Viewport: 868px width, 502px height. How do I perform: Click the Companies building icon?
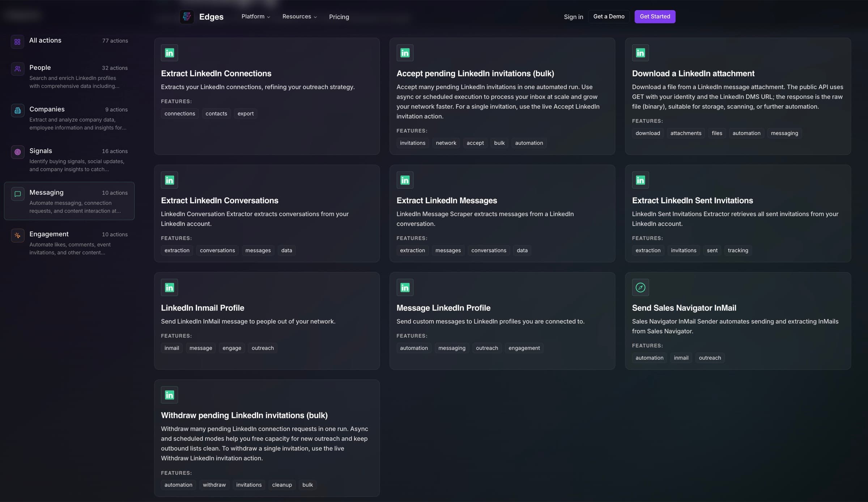click(17, 110)
